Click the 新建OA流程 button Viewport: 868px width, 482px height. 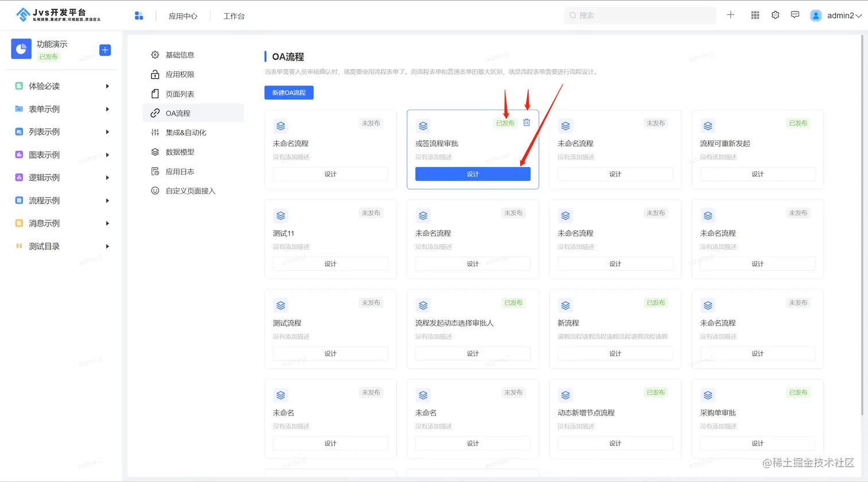(x=289, y=92)
